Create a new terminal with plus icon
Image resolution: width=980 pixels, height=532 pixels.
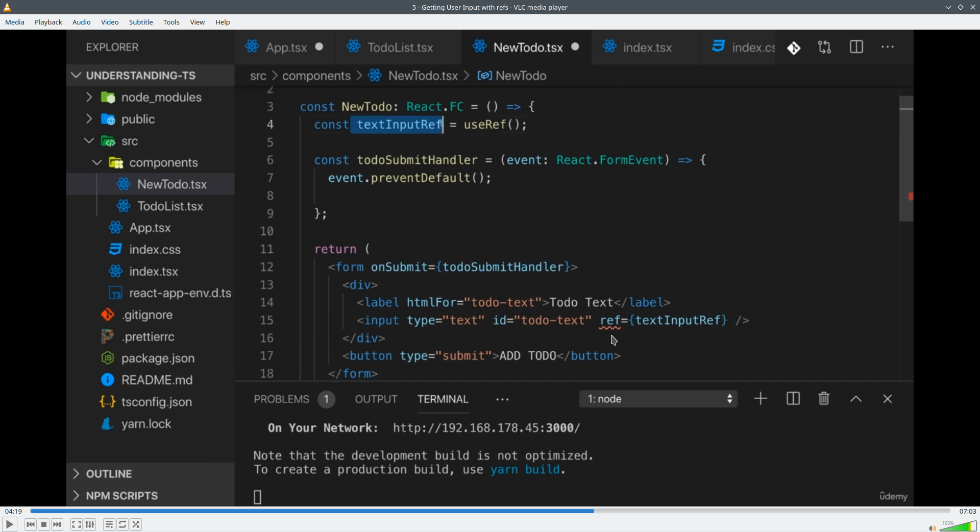pyautogui.click(x=761, y=399)
